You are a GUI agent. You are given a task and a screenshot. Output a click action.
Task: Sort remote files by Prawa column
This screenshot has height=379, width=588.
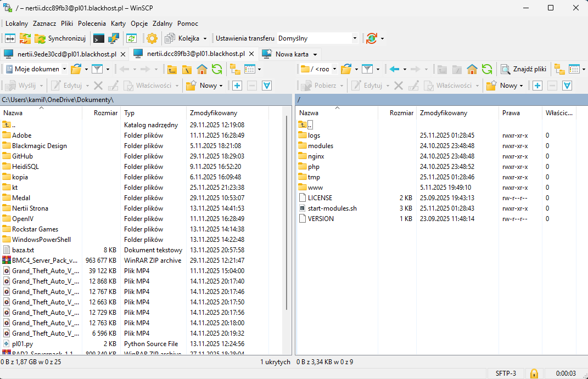point(520,113)
